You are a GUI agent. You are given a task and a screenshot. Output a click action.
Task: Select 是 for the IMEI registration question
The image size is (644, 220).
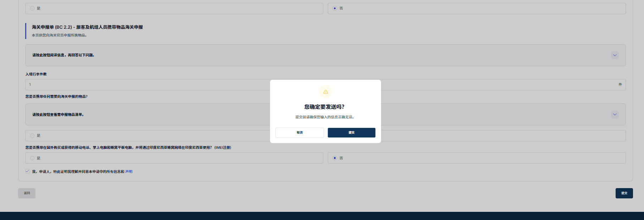[x=32, y=158]
